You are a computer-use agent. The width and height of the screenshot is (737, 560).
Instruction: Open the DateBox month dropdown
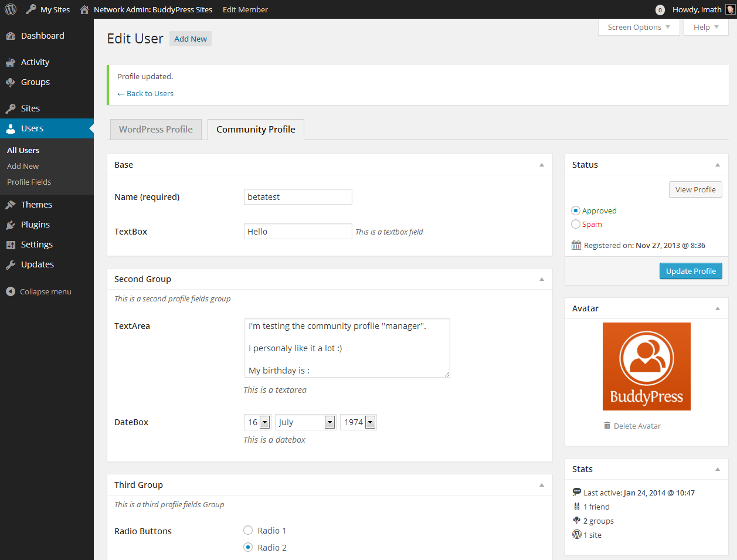click(x=305, y=422)
